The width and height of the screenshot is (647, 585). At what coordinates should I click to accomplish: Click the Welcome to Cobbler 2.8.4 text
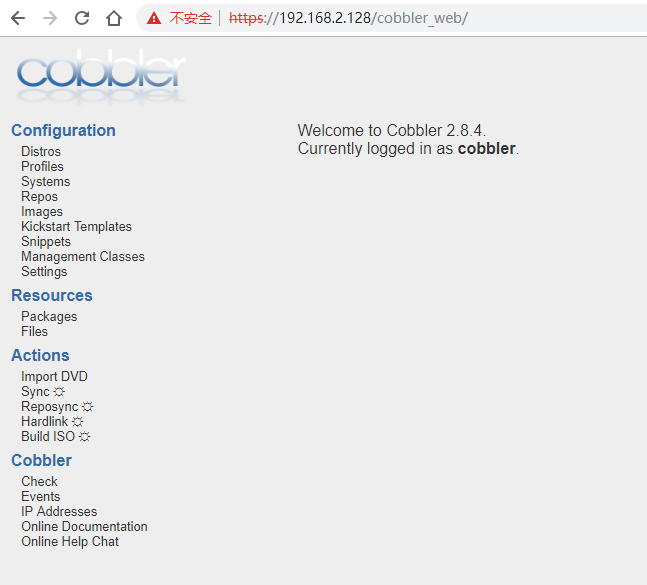tap(392, 130)
